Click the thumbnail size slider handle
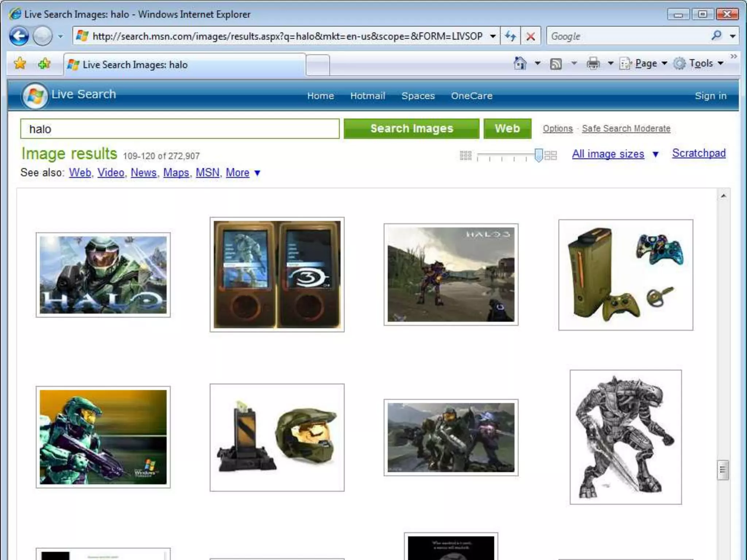The image size is (747, 560). 538,155
